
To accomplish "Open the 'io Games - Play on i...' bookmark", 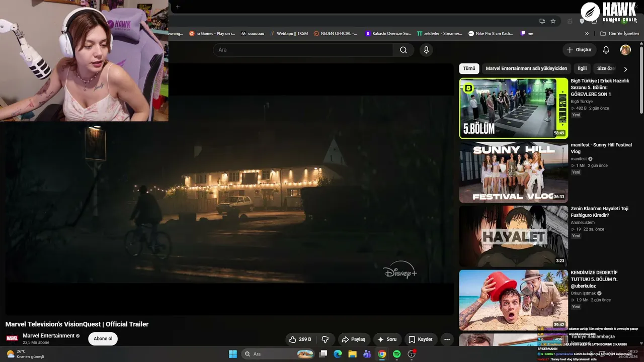I will 212,34.
